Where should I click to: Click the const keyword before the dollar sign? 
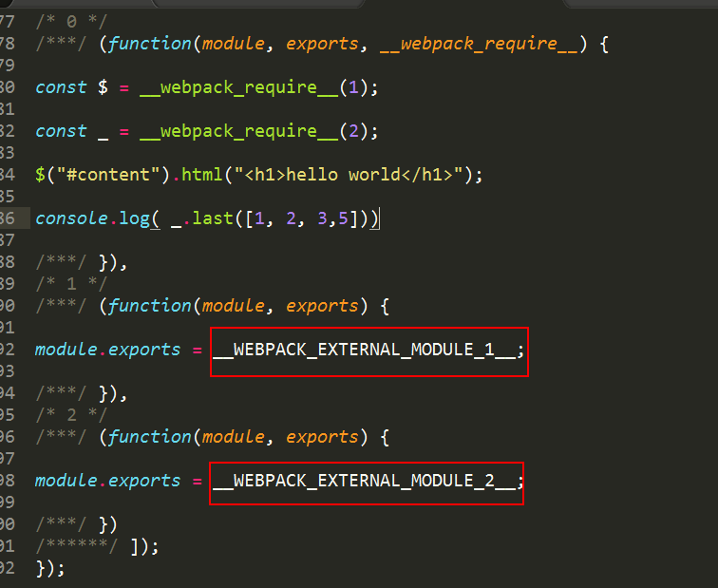point(61,87)
